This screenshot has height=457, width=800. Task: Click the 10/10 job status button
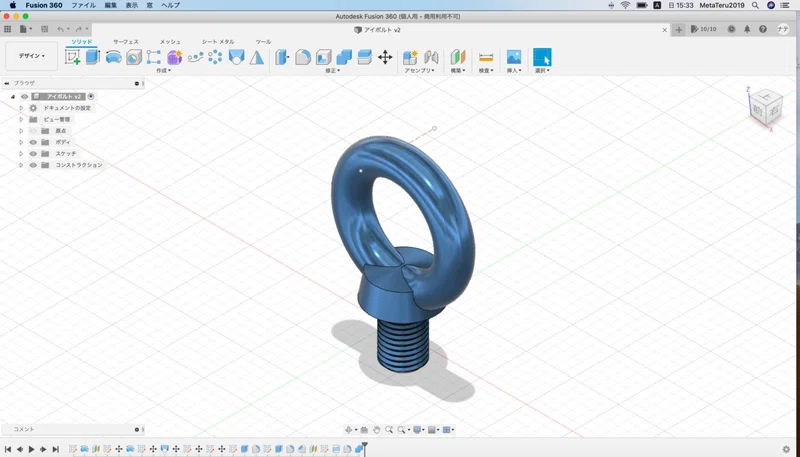pyautogui.click(x=704, y=30)
